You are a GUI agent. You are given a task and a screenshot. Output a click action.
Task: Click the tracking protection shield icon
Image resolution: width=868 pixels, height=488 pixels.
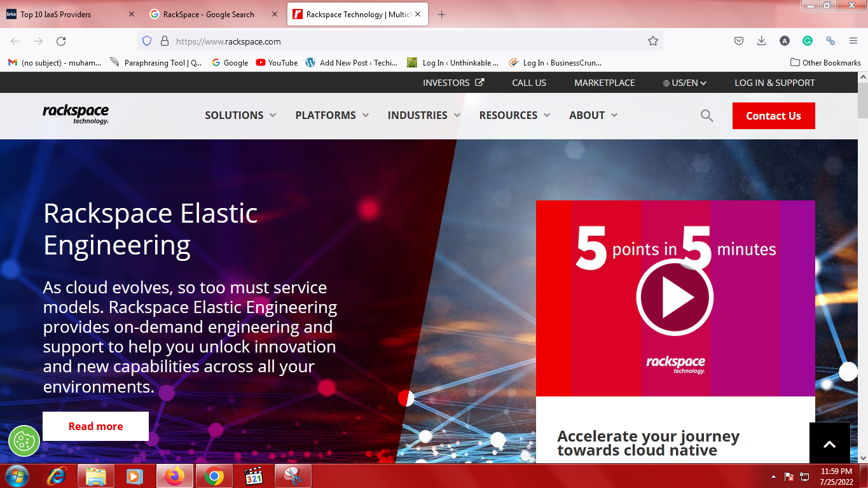(x=147, y=41)
